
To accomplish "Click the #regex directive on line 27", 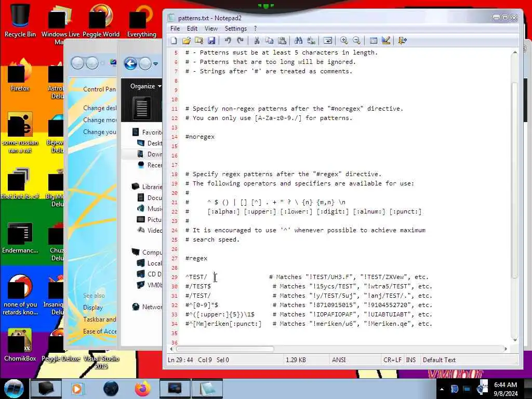I will click(196, 258).
